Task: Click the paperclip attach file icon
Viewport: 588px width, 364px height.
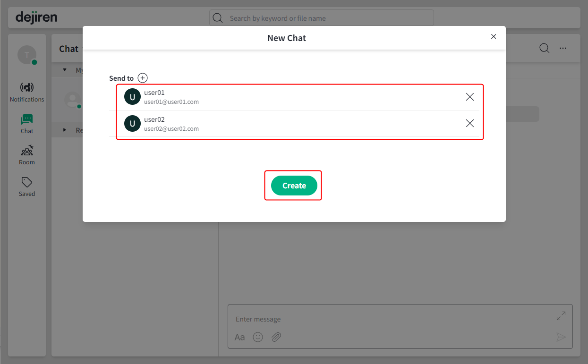Action: (276, 337)
